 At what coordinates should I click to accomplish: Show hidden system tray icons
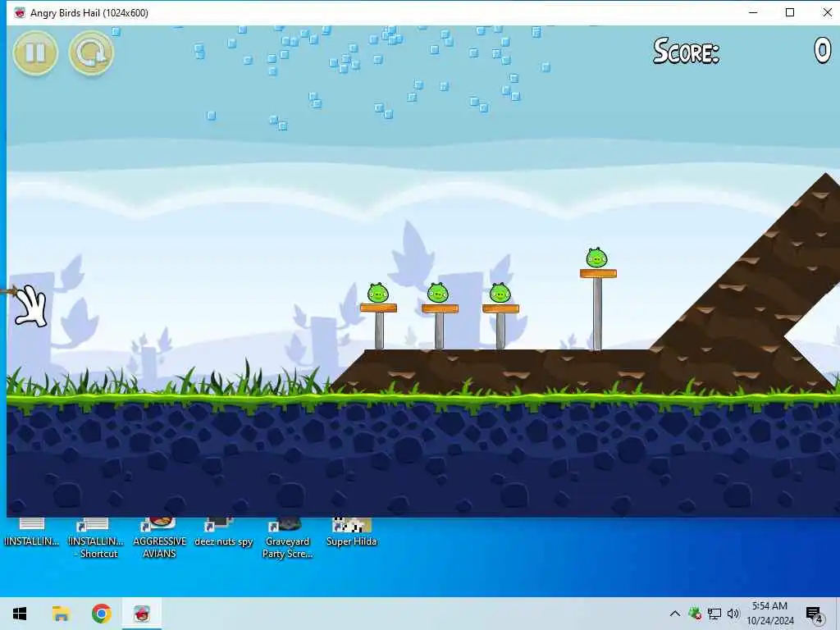click(675, 614)
